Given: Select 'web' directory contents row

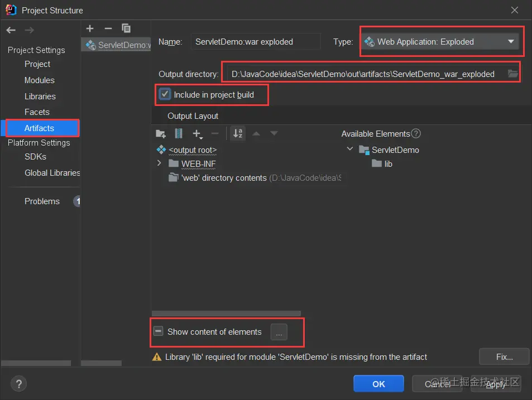Looking at the screenshot, I should click(255, 178).
